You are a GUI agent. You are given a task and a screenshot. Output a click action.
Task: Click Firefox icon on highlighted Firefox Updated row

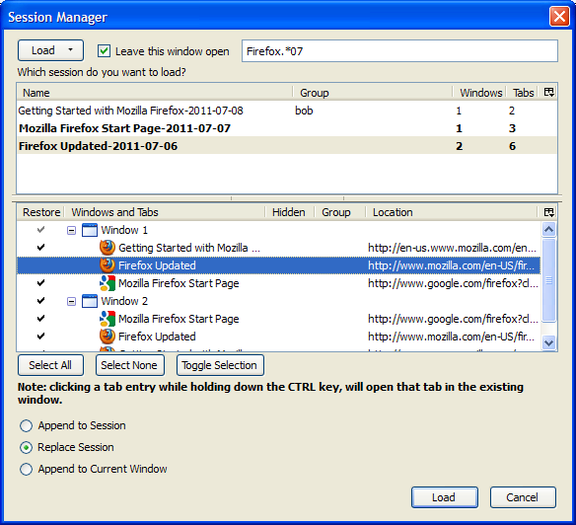pyautogui.click(x=107, y=265)
